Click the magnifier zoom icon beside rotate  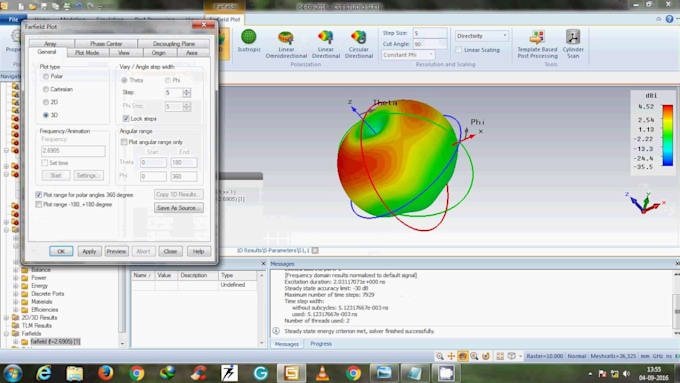[x=474, y=356]
